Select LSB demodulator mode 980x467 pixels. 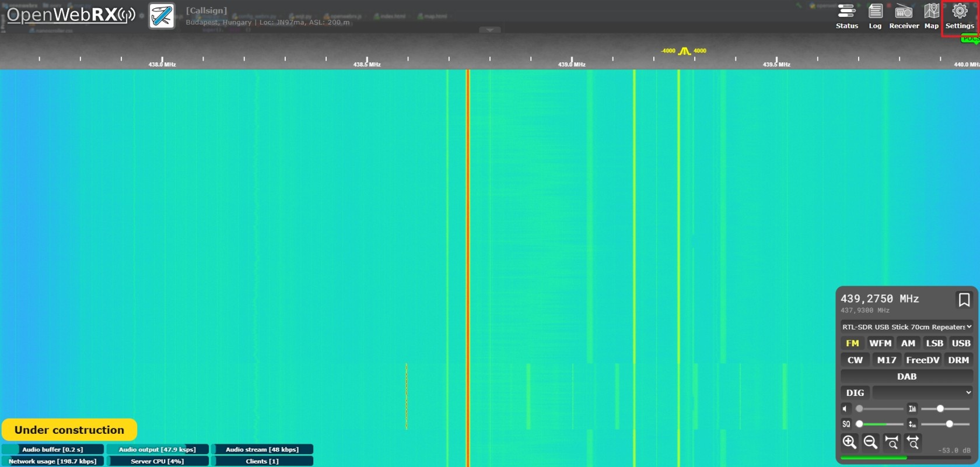935,343
